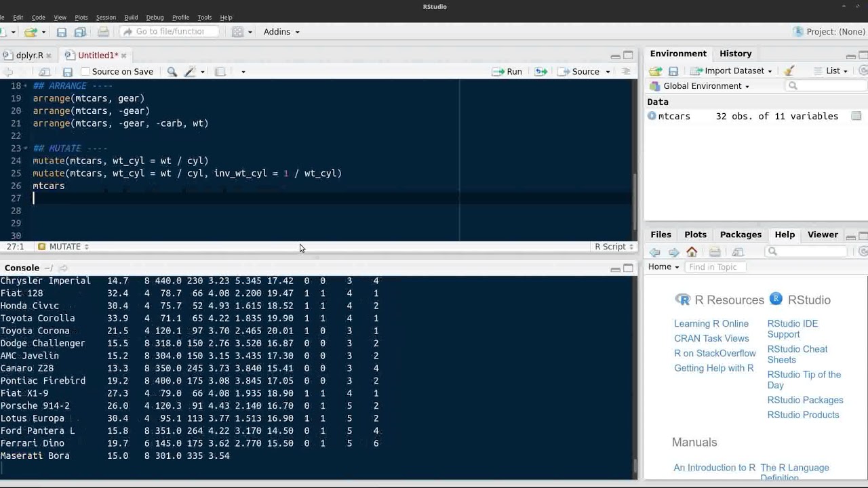The image size is (868, 488).
Task: Go back in the Help pane
Action: [x=655, y=252]
